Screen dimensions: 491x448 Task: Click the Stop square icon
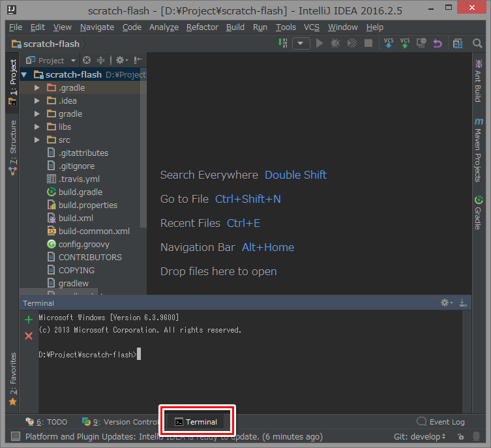tap(368, 43)
